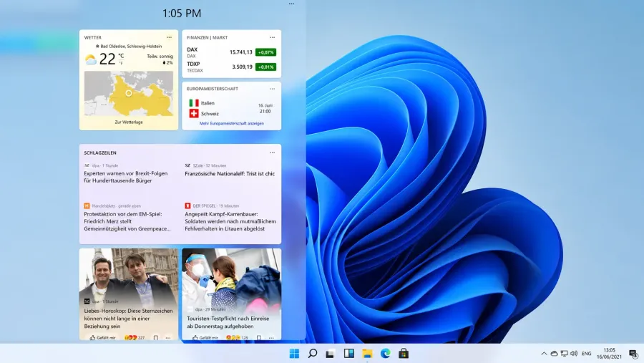Screen dimensions: 644x363
Task: Launch Microsoft Edge from the taskbar
Action: pos(385,354)
